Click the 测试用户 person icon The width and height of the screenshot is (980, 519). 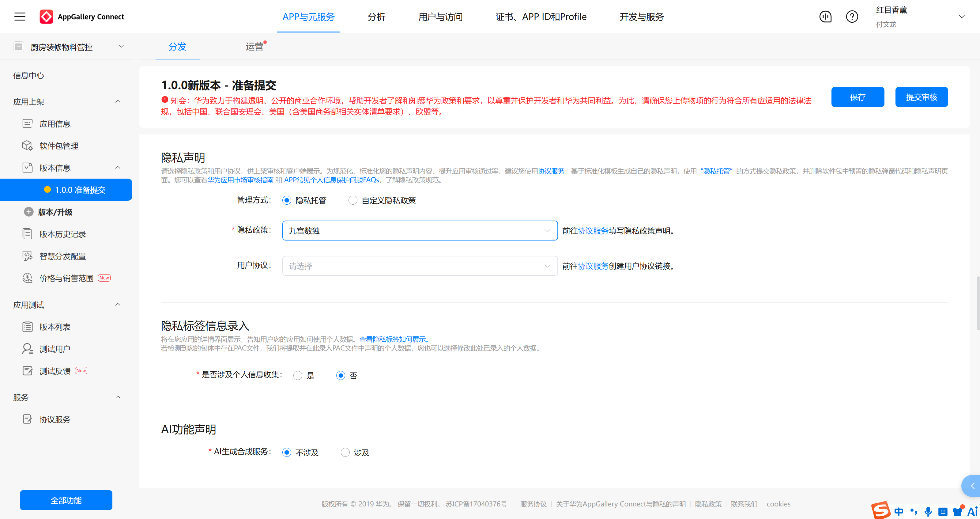click(27, 349)
